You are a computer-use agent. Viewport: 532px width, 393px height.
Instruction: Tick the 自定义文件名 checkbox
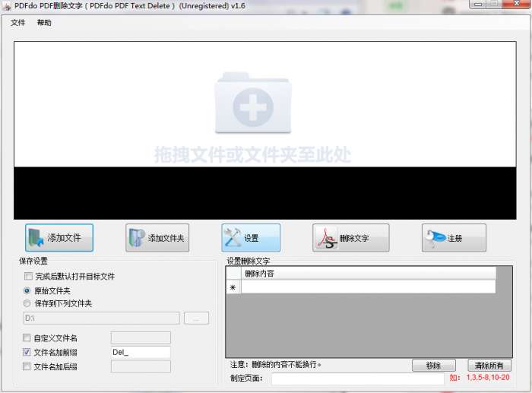[27, 338]
